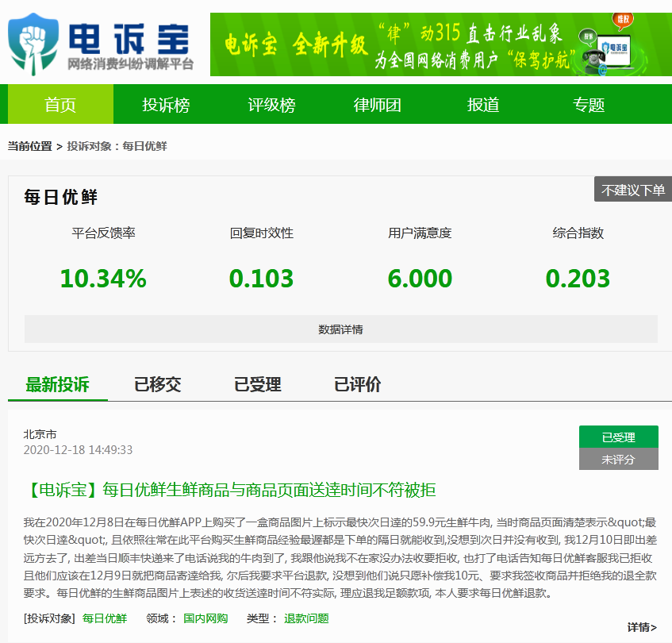Click the green 已受理 status badge
The width and height of the screenshot is (672, 643).
618,437
